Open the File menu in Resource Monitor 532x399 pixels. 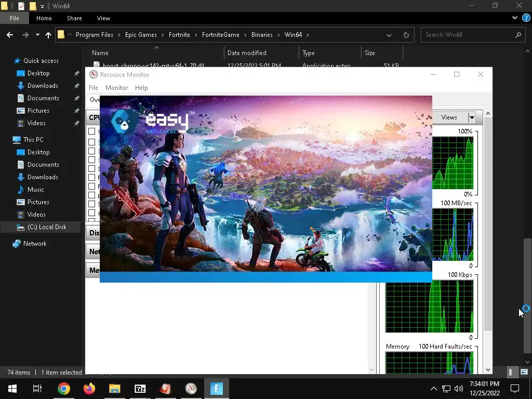[x=94, y=88]
